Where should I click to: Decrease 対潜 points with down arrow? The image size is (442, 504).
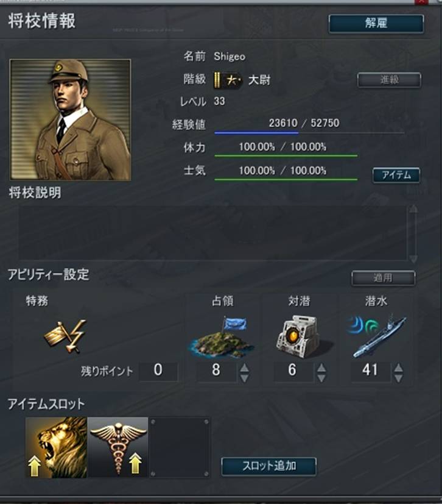(x=321, y=378)
